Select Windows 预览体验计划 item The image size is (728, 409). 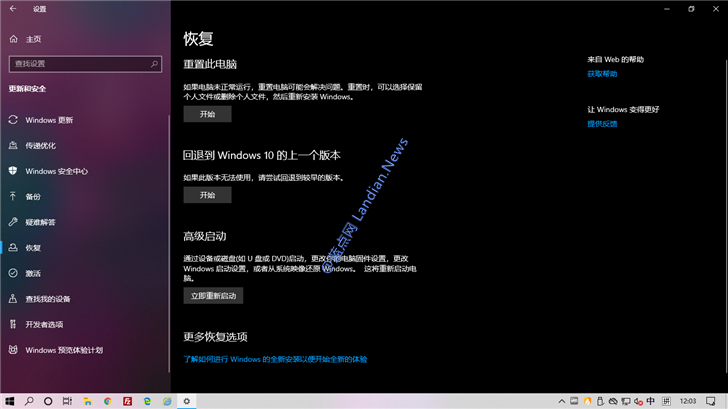pos(64,350)
